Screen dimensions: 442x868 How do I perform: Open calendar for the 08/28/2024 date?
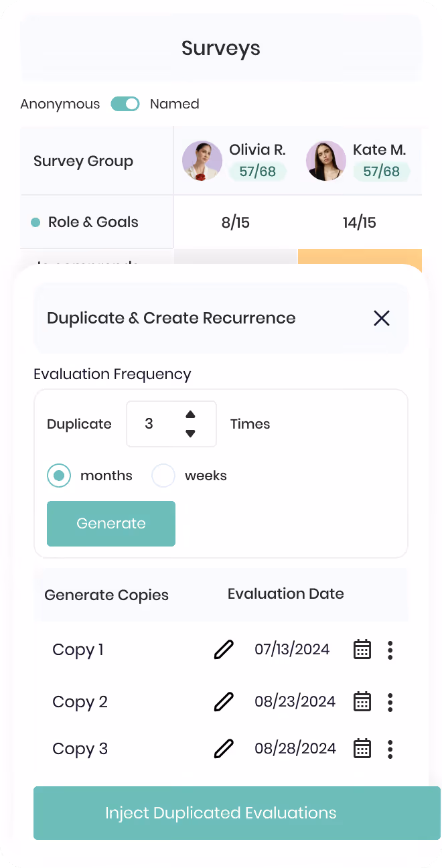[x=362, y=749]
